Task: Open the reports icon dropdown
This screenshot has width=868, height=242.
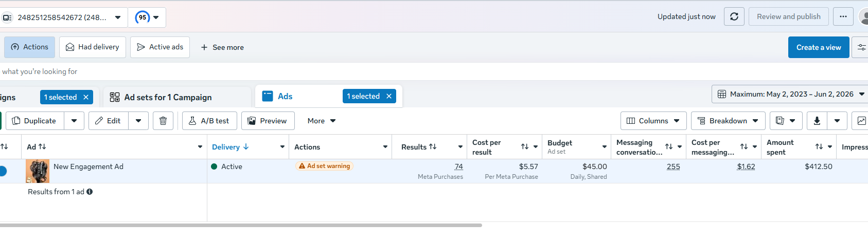Action: coord(786,121)
